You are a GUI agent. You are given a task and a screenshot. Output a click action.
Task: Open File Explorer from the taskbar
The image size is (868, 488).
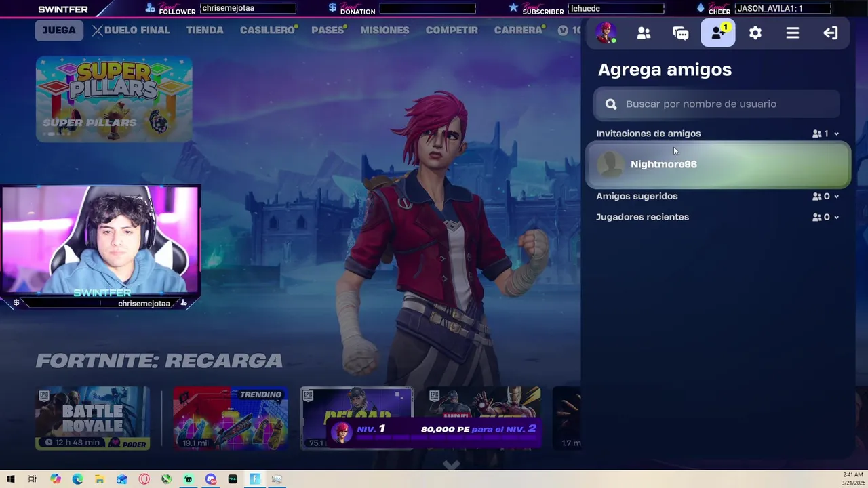[x=100, y=479]
